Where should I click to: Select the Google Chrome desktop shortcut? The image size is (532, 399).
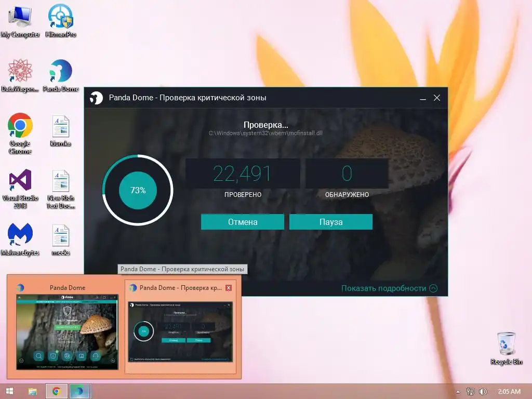pyautogui.click(x=20, y=134)
